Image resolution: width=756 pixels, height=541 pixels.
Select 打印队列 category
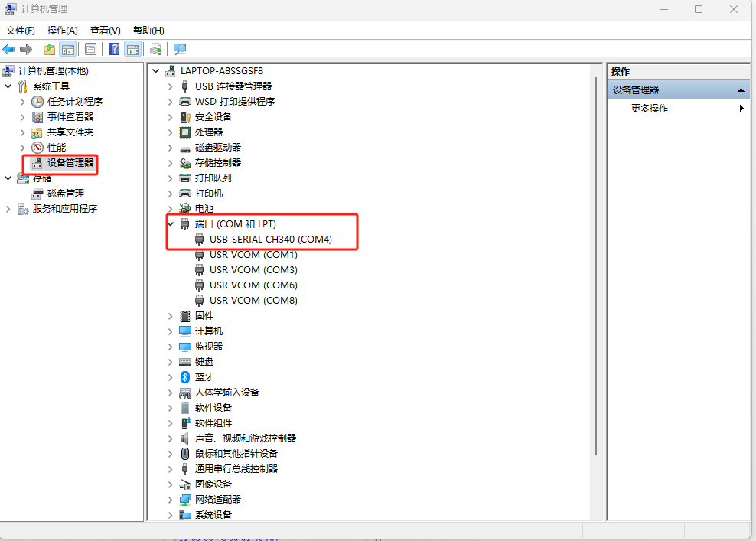pyautogui.click(x=213, y=178)
